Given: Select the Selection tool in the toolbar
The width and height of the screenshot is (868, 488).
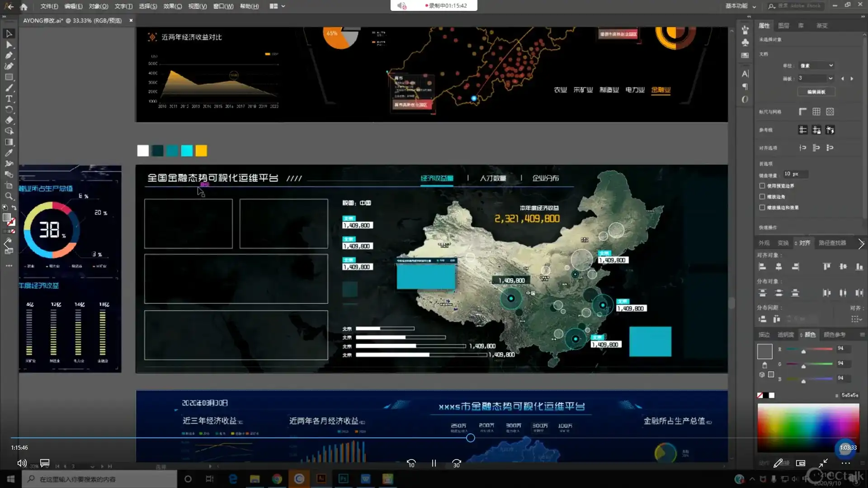Looking at the screenshot, I should coord(9,33).
